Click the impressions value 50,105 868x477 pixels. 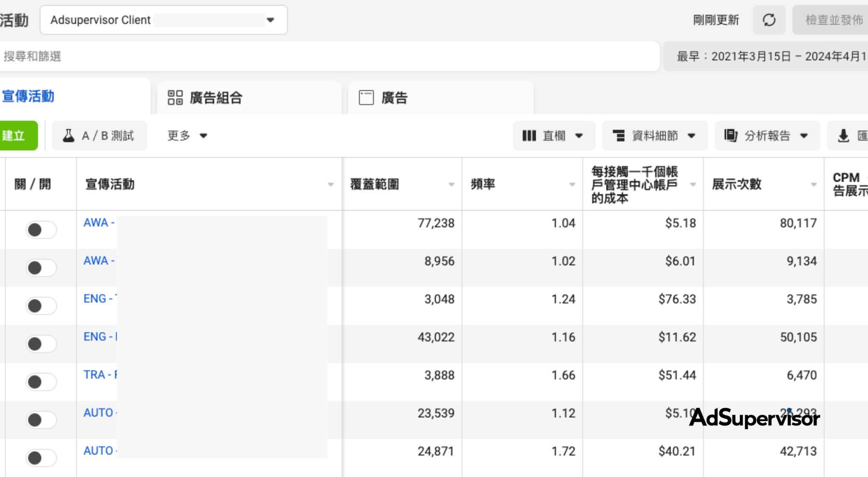(798, 337)
